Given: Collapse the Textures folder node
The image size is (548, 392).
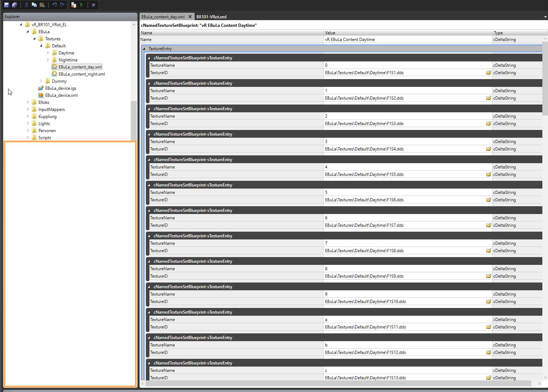Looking at the screenshot, I should (x=34, y=39).
